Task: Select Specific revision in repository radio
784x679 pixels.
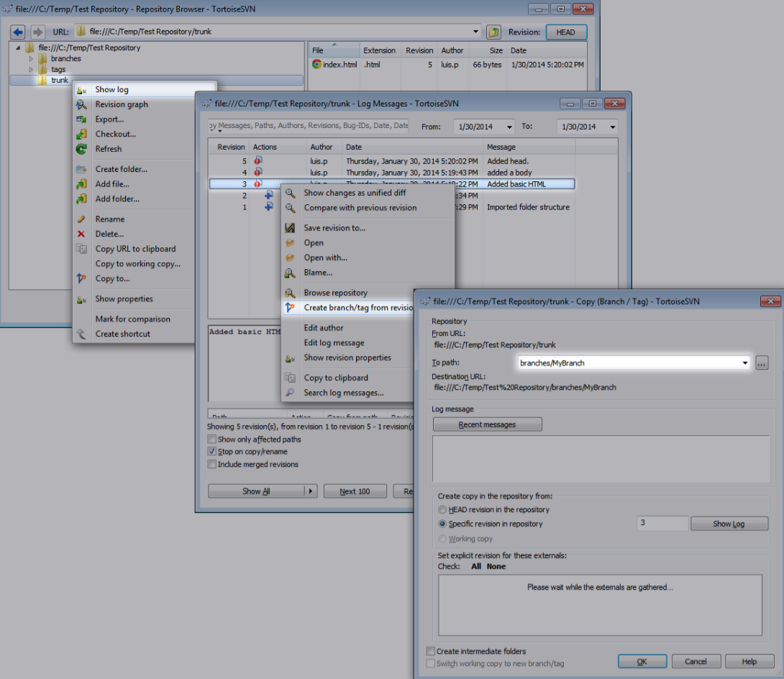Action: (442, 524)
